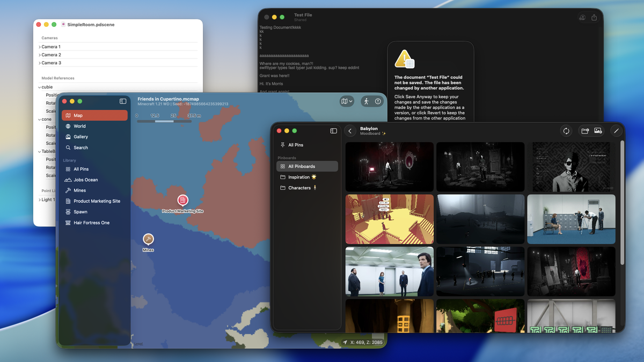Open the edit pencil icon in Babylon moodboard
This screenshot has height=362, width=644.
[616, 130]
